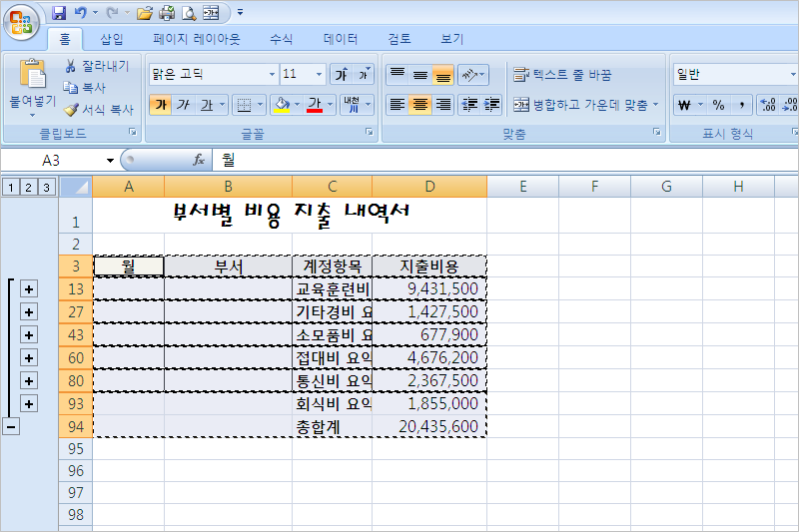Apply the yellow fill color bucket
Image resolution: width=799 pixels, height=532 pixels.
click(281, 105)
